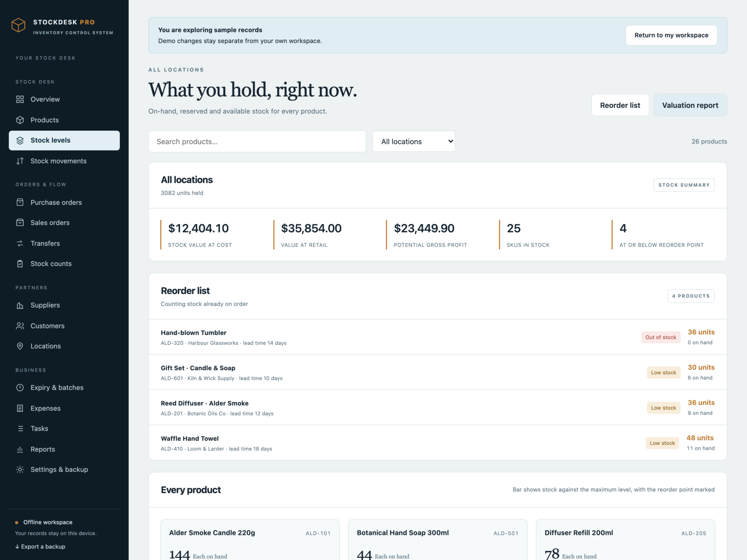This screenshot has width=747, height=560.
Task: Open the Alder Smoke Candle 220g card
Action: 250,540
